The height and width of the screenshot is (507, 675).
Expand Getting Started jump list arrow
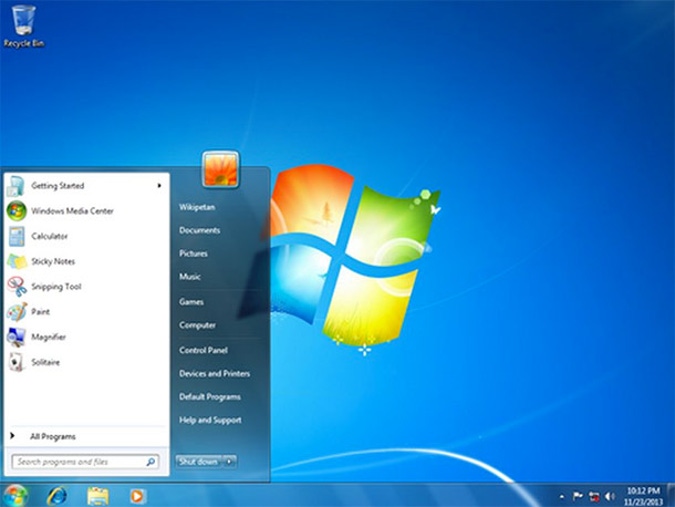[159, 185]
